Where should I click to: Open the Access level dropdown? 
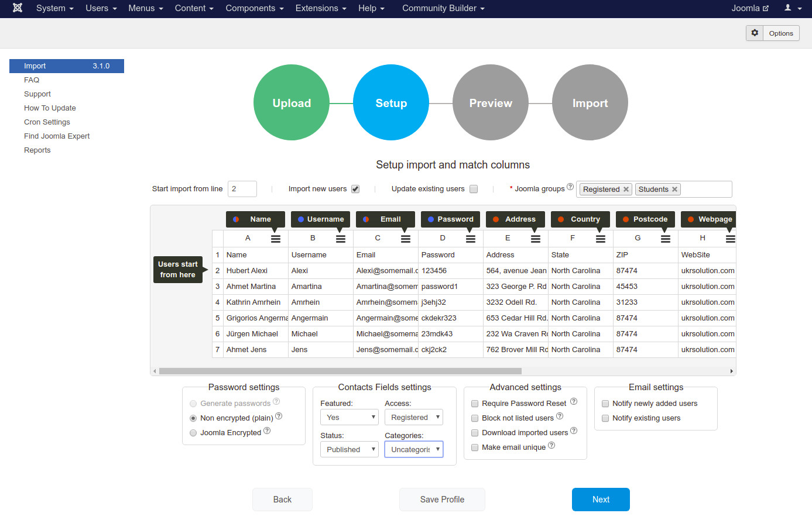pos(413,417)
